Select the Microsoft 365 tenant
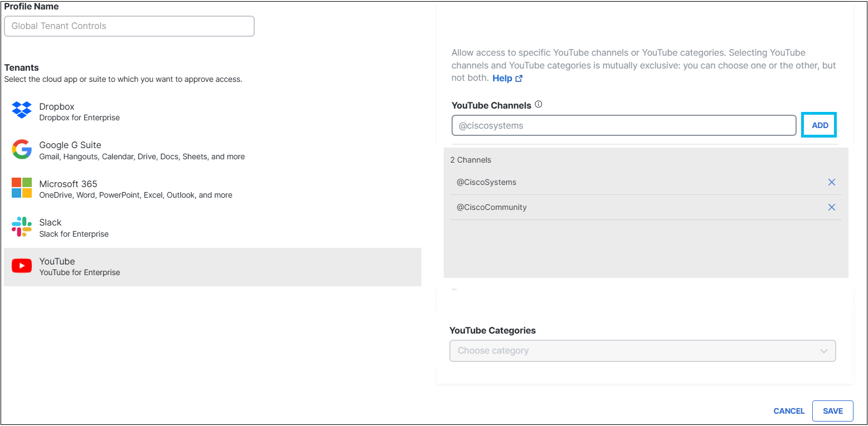The height and width of the screenshot is (426, 868). point(212,189)
